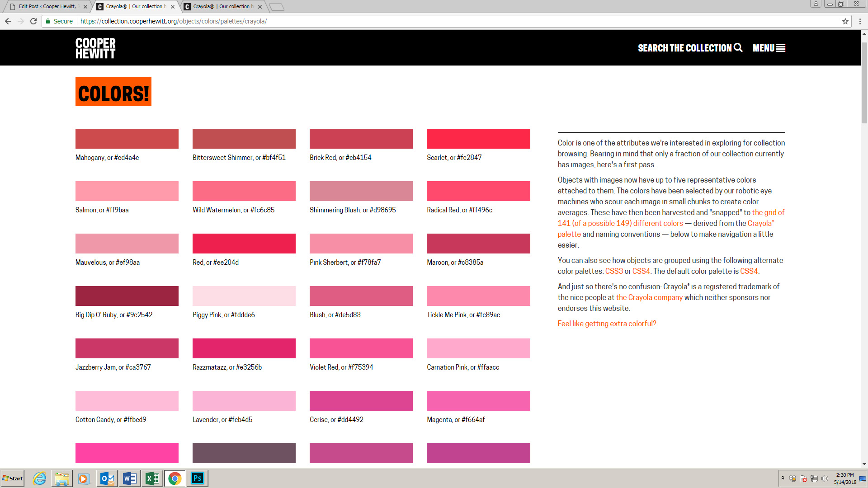Select the Shimmering Blush swatch
Viewport: 868px width, 488px height.
pos(361,191)
